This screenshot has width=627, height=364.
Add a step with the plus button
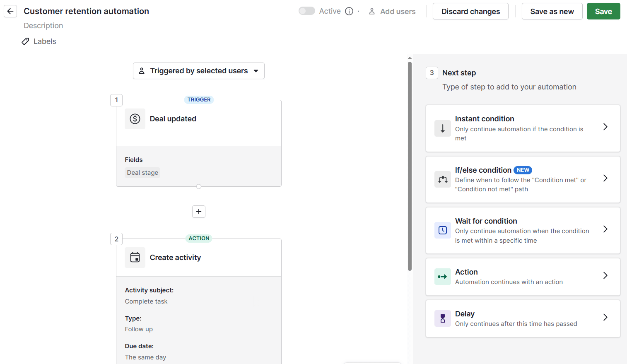click(199, 212)
